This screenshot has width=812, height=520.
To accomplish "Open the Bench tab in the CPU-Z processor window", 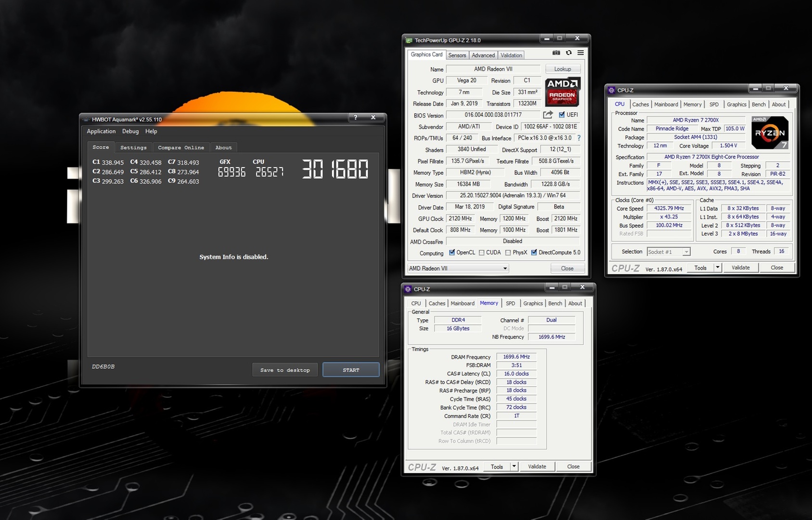I will [759, 104].
